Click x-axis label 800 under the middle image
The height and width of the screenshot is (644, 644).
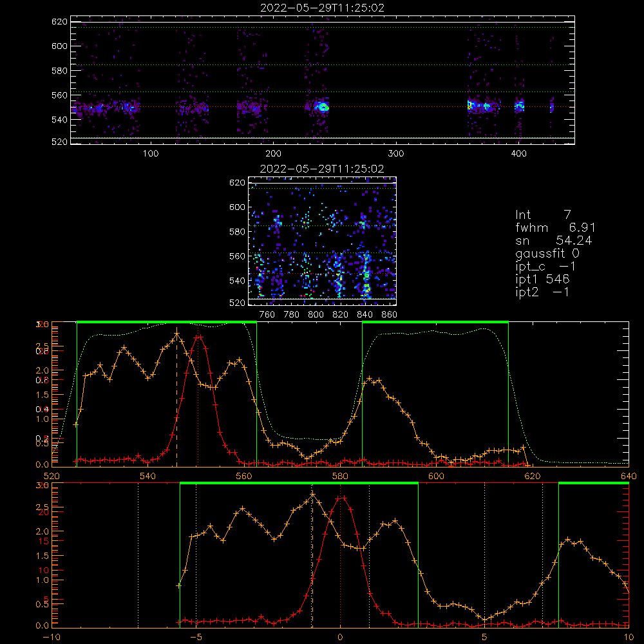[316, 315]
